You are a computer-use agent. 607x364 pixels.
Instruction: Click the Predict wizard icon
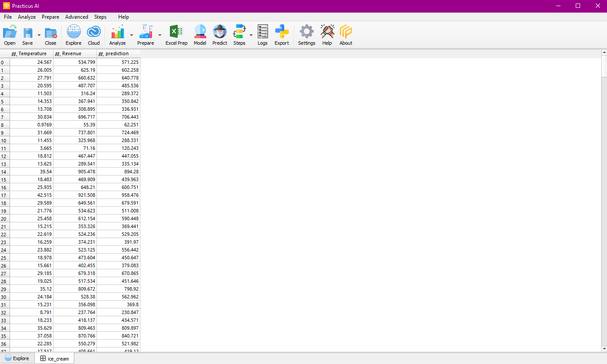pos(220,33)
